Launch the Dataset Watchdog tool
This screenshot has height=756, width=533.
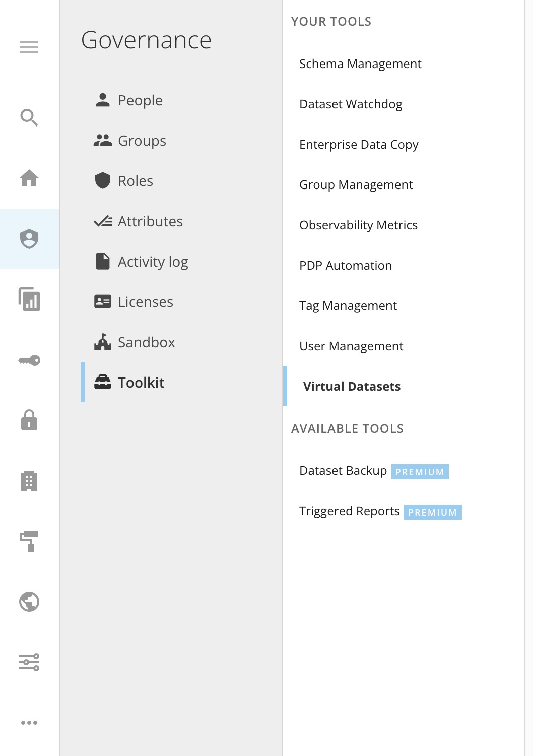[x=351, y=104]
